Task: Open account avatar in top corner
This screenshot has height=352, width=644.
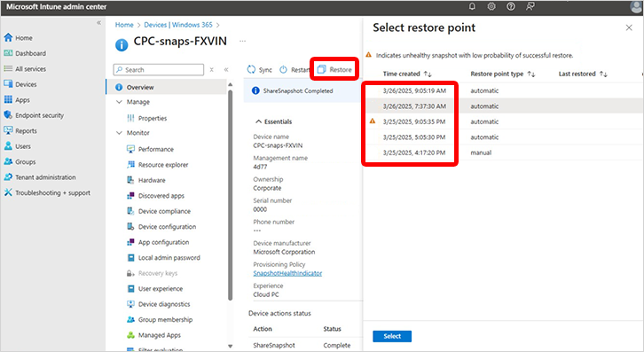Action: [637, 6]
